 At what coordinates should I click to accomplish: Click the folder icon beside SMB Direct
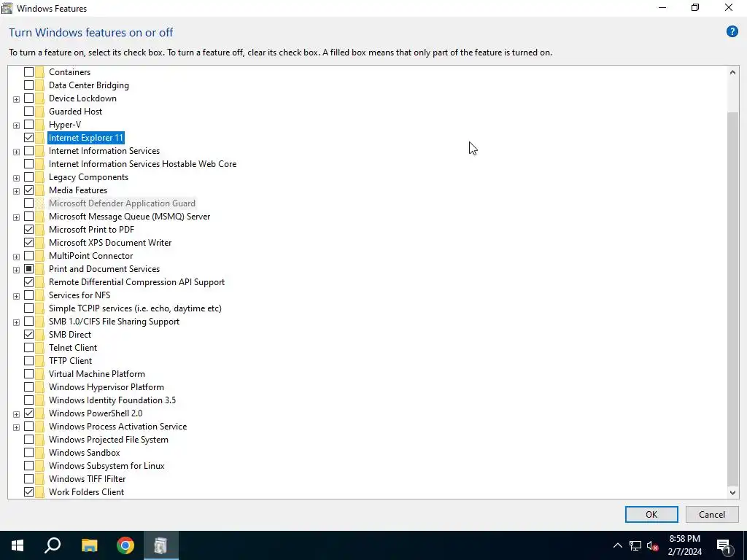39,334
